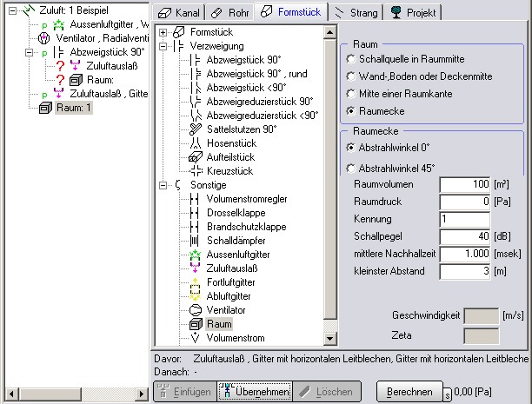532x404 pixels.
Task: Select Schallquelle in Raummitte option
Action: pos(351,58)
